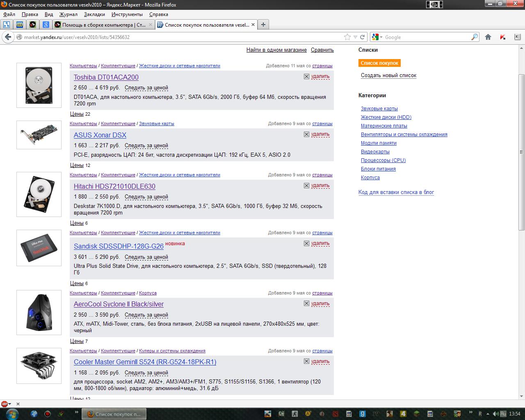Viewport: 525px width, 420px height.
Task: Open the Справка menu
Action: 159,14
